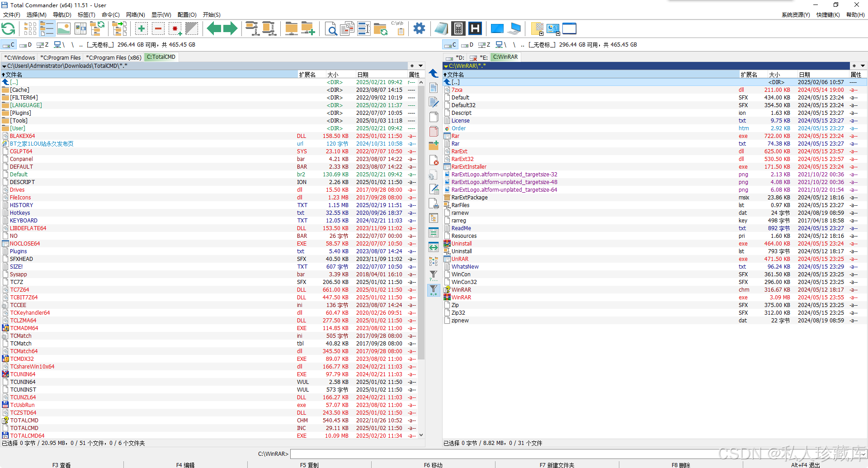Sort the left panel by the 日期 column
Viewport: 868px width, 468px height.
382,75
